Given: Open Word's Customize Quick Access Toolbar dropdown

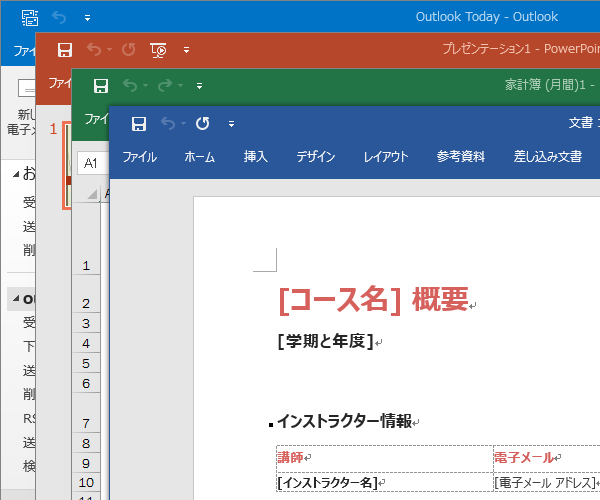Looking at the screenshot, I should click(x=231, y=124).
